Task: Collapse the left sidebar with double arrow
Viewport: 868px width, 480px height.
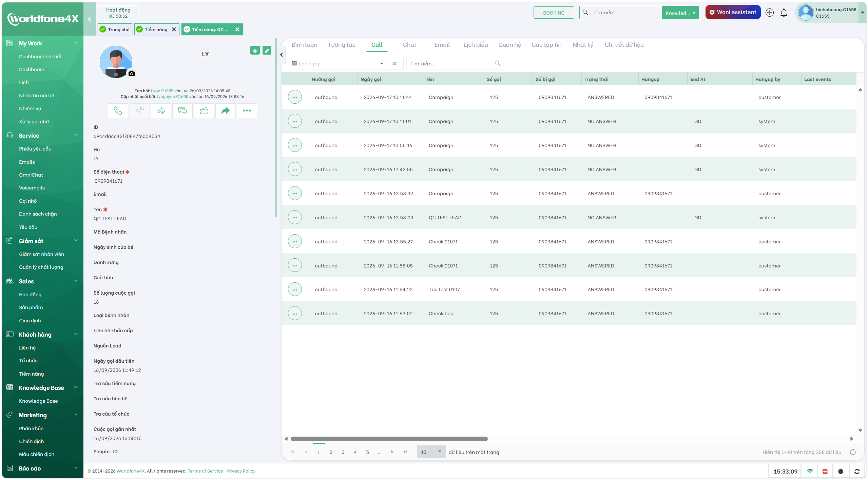Action: pos(90,19)
